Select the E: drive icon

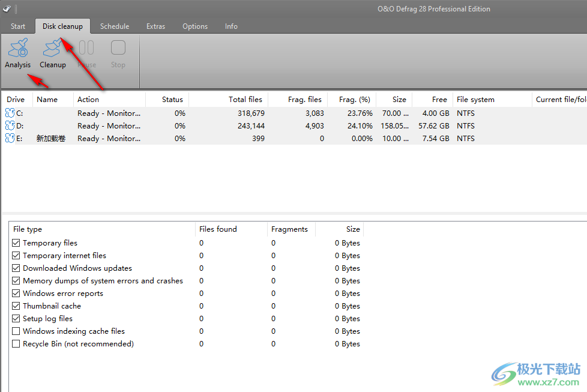[10, 138]
